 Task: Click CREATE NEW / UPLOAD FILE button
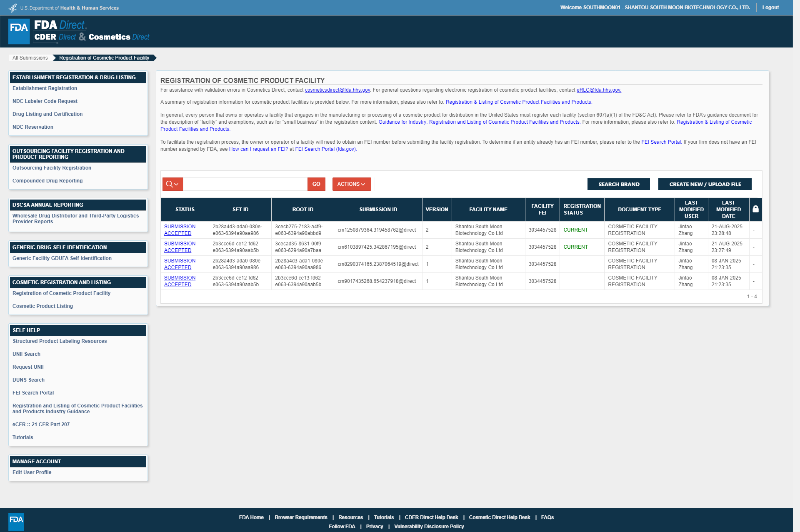point(705,184)
